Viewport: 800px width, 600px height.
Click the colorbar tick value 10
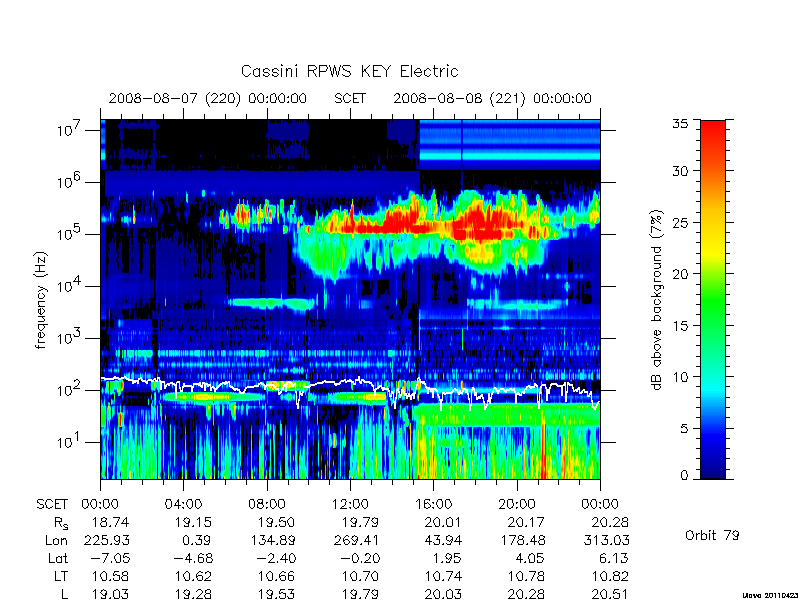pyautogui.click(x=680, y=377)
